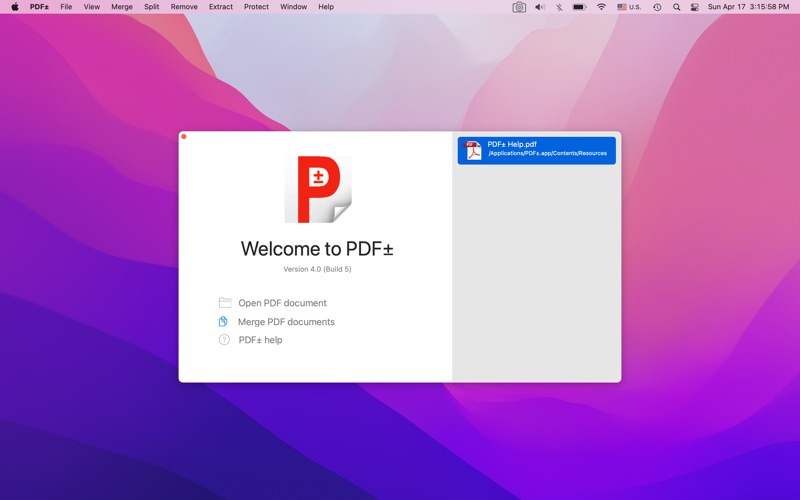Click the volume speaker icon
The height and width of the screenshot is (500, 800).
540,7
